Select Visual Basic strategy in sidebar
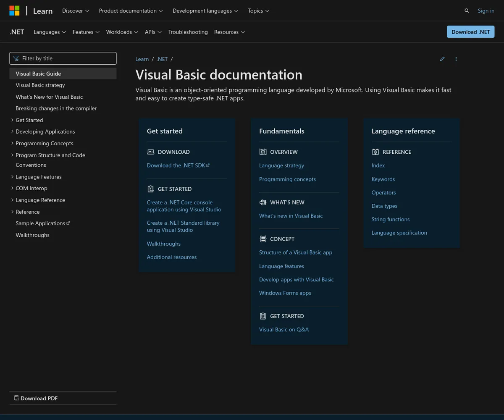 pyautogui.click(x=40, y=85)
